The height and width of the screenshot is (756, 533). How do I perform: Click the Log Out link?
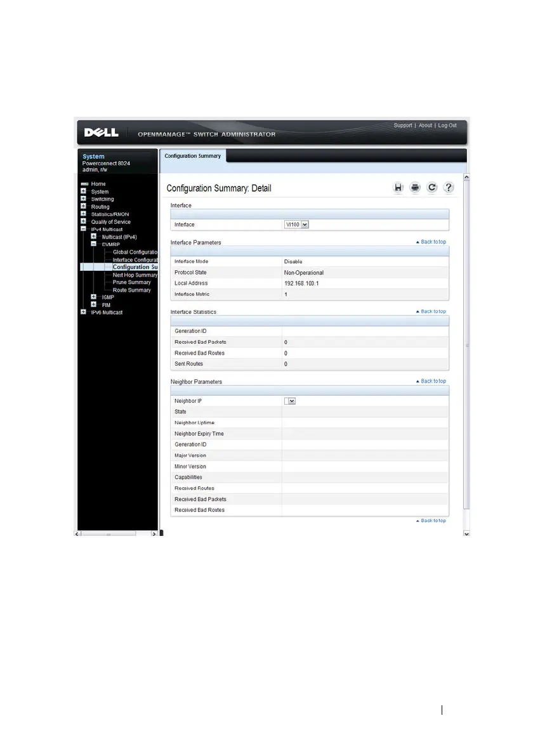click(x=447, y=126)
